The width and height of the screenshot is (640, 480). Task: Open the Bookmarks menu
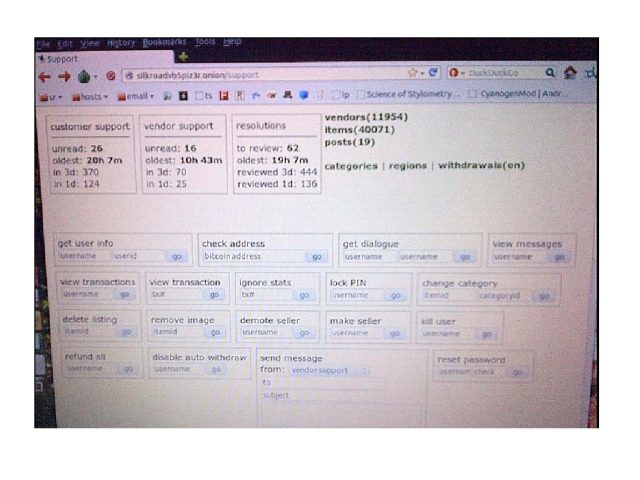coord(164,42)
